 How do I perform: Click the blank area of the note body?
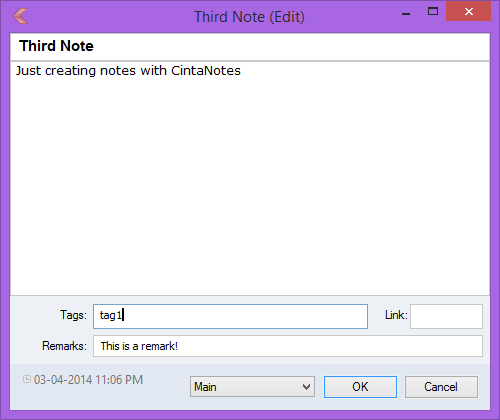250,187
